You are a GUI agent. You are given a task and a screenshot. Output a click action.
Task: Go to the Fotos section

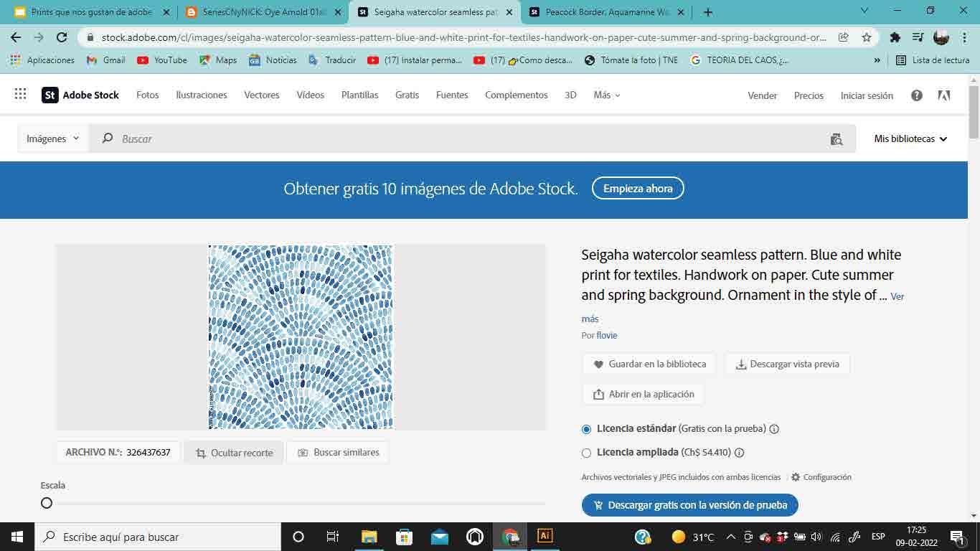pyautogui.click(x=148, y=95)
